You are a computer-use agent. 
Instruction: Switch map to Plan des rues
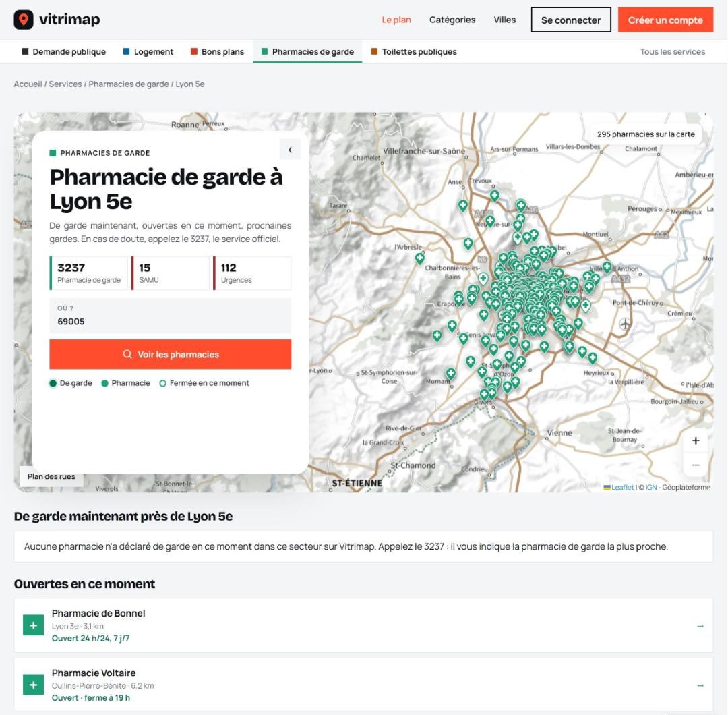pyautogui.click(x=51, y=476)
